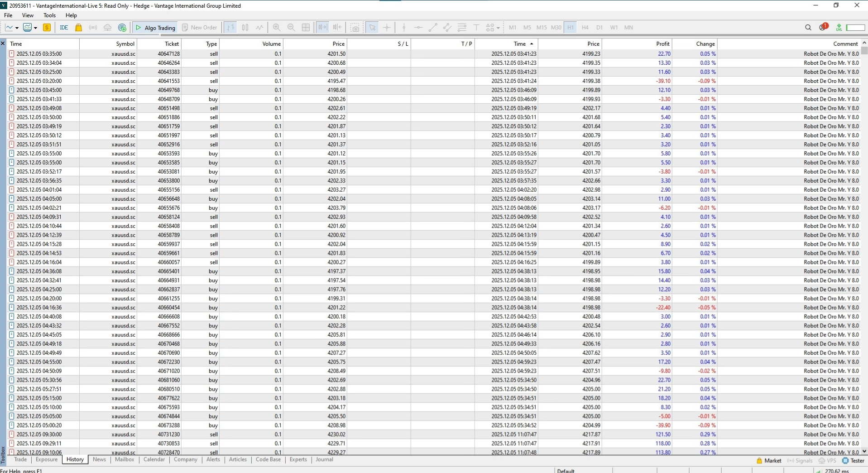Click the Market button in status area
Screen dimensions: 868x473
click(769, 461)
